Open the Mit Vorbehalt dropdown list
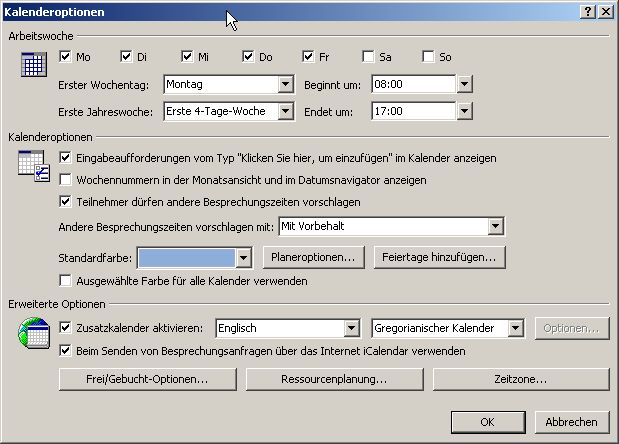This screenshot has width=619, height=444. click(x=495, y=227)
